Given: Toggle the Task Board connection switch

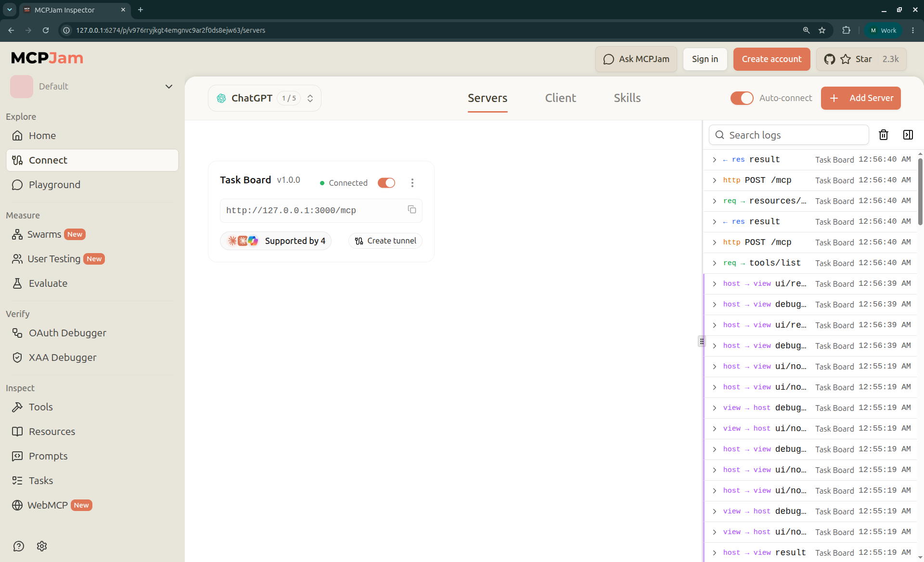Looking at the screenshot, I should (x=386, y=183).
